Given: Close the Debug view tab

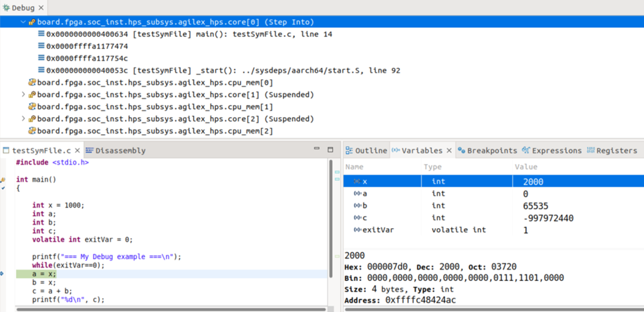Looking at the screenshot, I should click(x=41, y=8).
